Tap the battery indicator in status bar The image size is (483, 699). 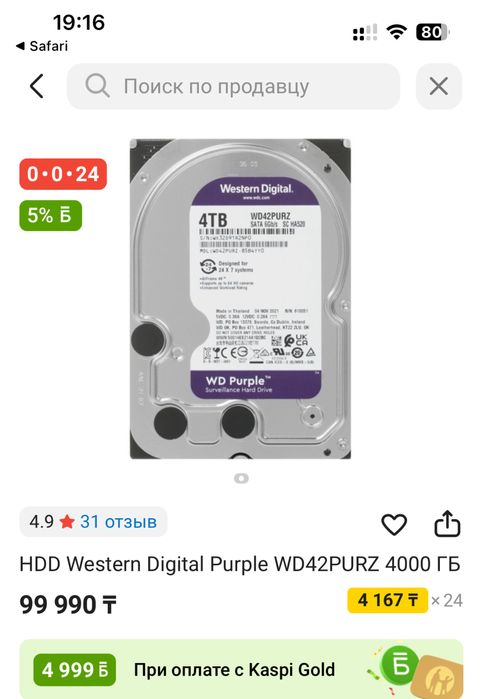pyautogui.click(x=433, y=32)
